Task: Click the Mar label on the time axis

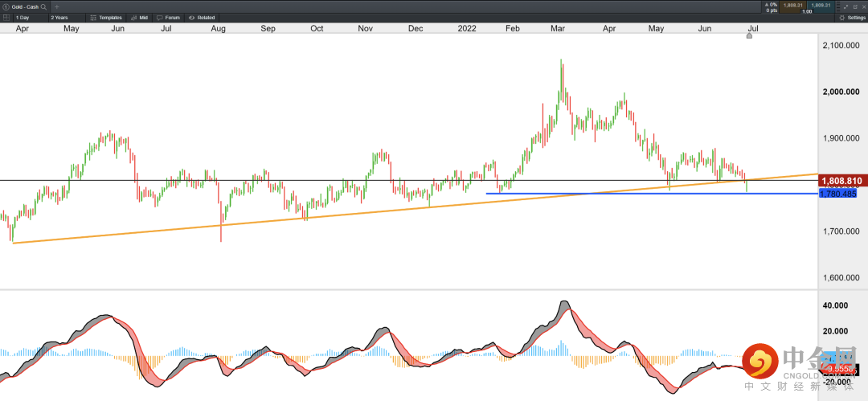Action: tap(558, 27)
